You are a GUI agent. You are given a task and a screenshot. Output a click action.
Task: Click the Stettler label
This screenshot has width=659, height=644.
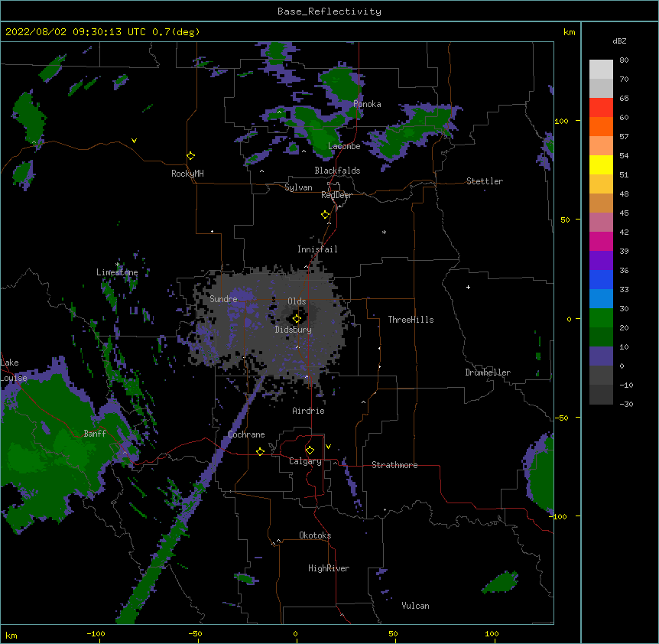(x=484, y=181)
